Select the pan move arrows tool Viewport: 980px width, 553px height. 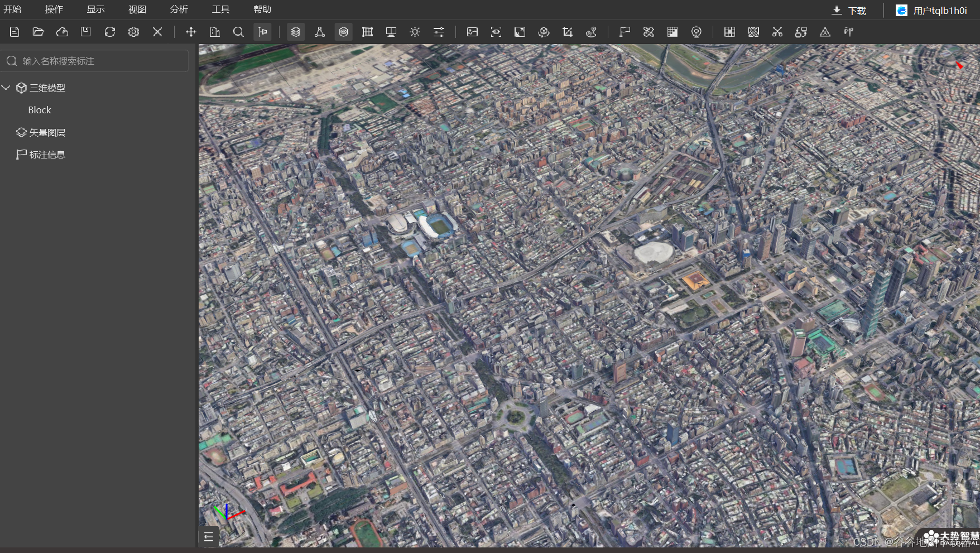(191, 32)
